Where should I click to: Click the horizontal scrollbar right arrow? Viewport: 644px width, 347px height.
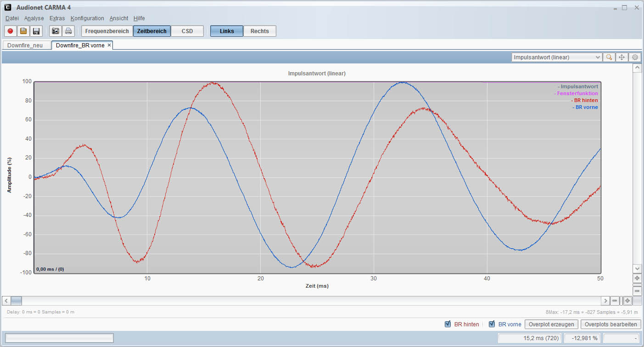(x=606, y=301)
